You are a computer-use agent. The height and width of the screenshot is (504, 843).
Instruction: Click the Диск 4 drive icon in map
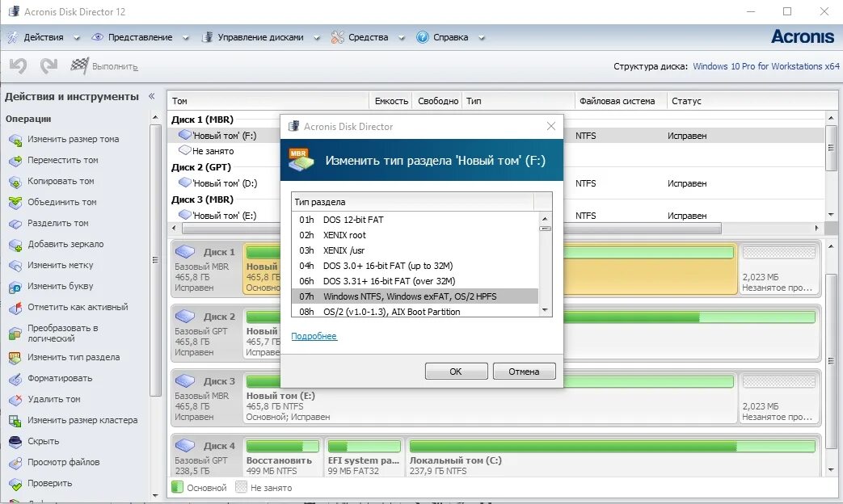click(x=185, y=445)
